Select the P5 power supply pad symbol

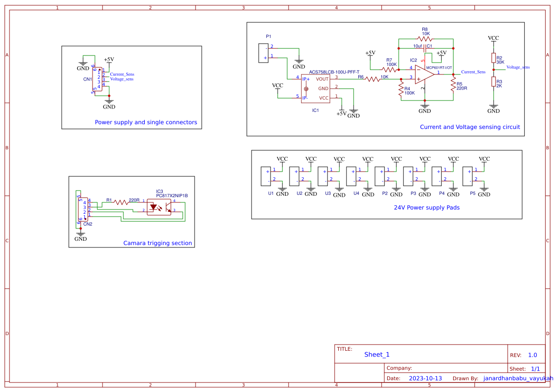coord(467,176)
